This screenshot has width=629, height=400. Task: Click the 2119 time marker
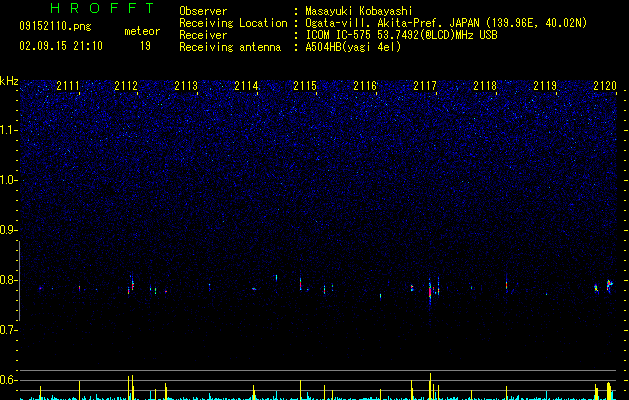(x=545, y=86)
